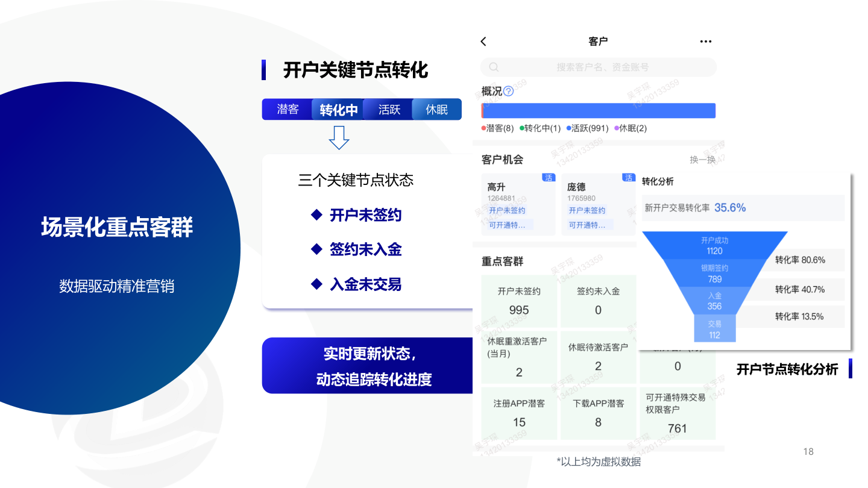The height and width of the screenshot is (488, 868).
Task: Click the 潜客(8) legend item
Action: pyautogui.click(x=498, y=128)
